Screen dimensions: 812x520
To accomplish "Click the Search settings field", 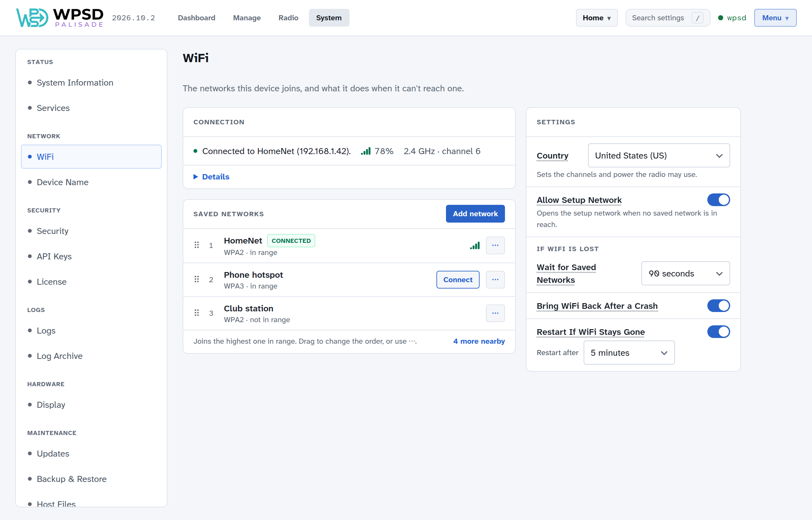I will point(667,18).
